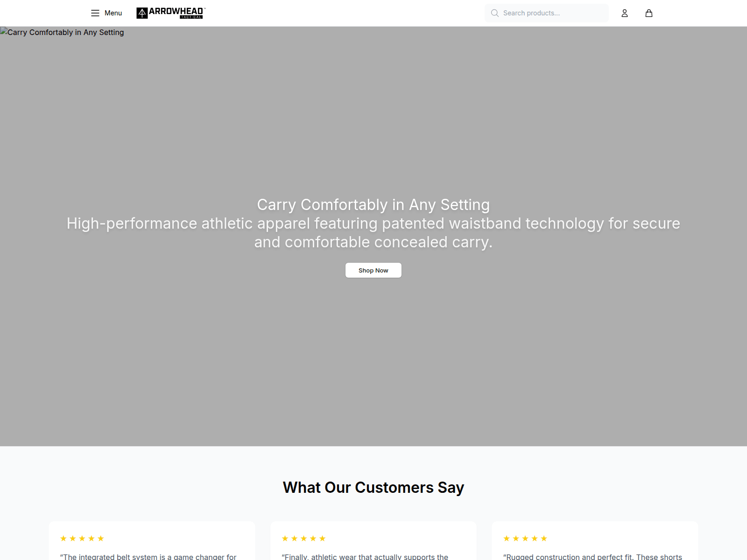Click the Menu label
This screenshot has width=747, height=560.
pos(113,13)
